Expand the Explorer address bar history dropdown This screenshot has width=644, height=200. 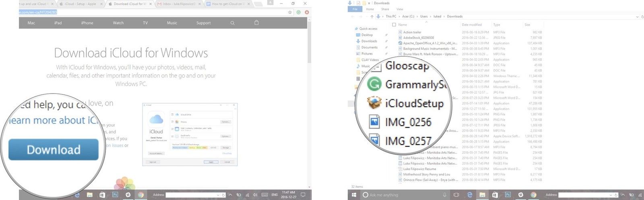[637, 16]
